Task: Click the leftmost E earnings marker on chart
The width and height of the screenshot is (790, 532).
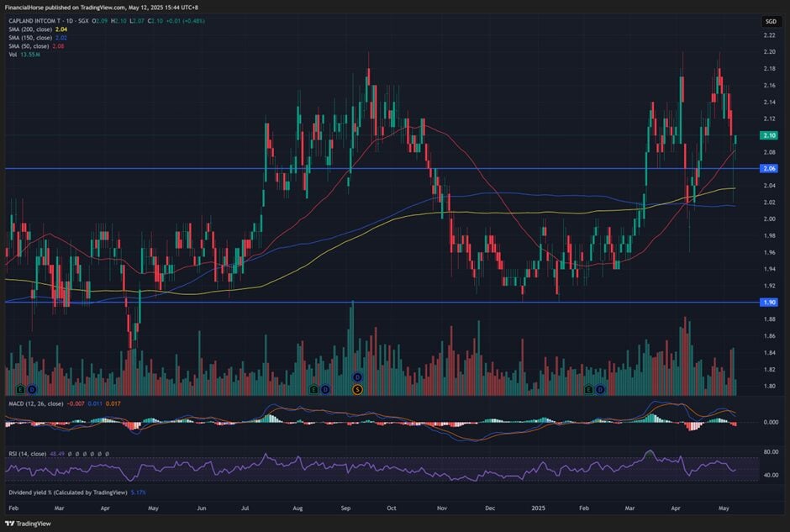Action: 19,390
